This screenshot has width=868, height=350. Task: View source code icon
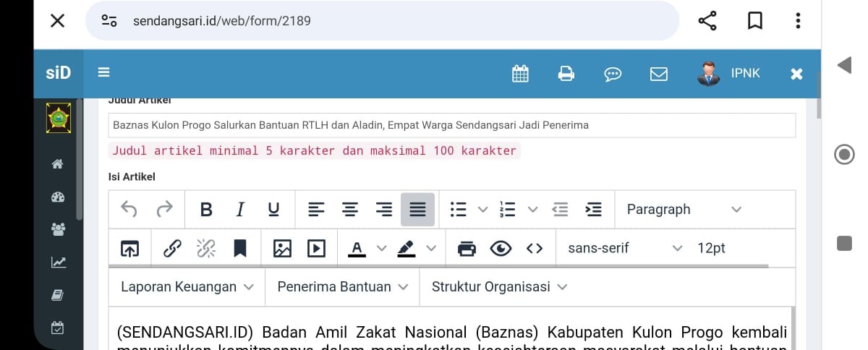[535, 249]
